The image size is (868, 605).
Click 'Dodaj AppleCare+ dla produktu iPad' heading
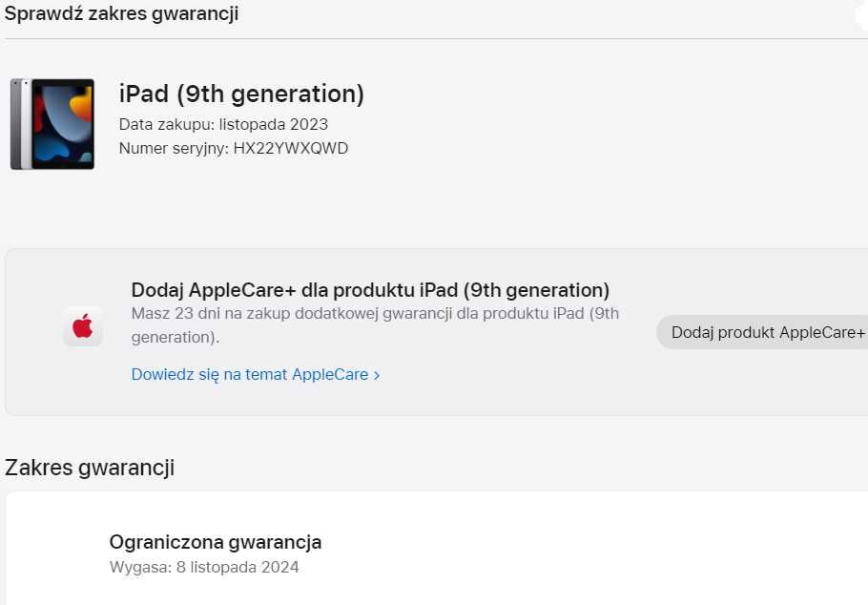[x=370, y=290]
